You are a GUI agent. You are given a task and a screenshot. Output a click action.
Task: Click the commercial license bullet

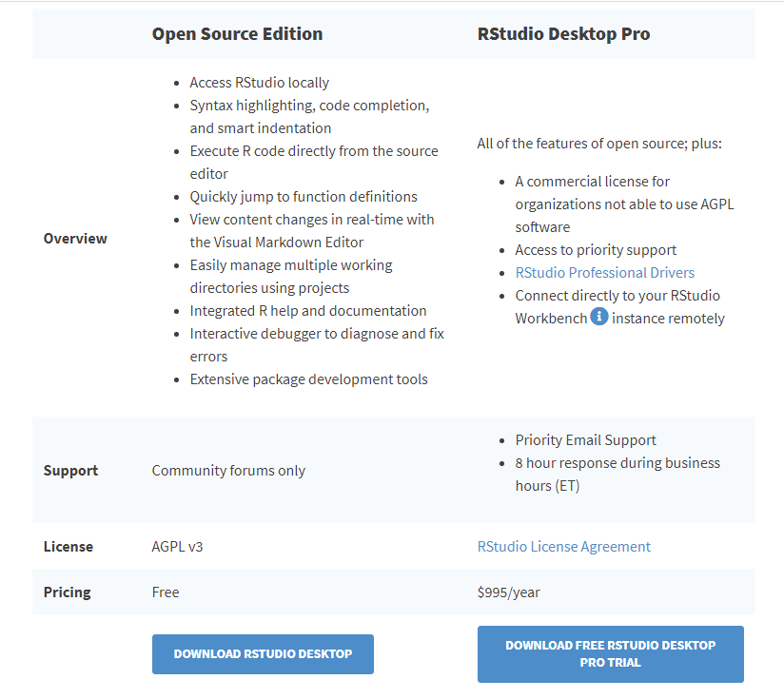(x=624, y=204)
